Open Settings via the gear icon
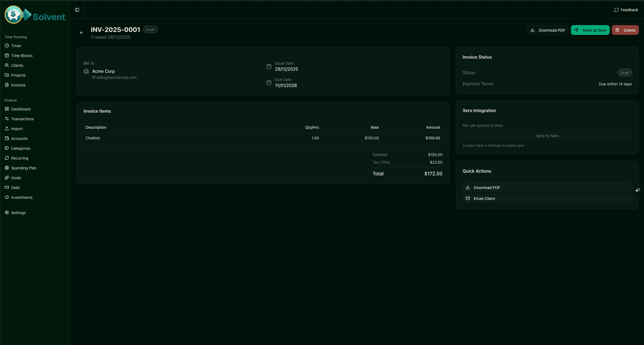The width and height of the screenshot is (644, 345). point(7,212)
